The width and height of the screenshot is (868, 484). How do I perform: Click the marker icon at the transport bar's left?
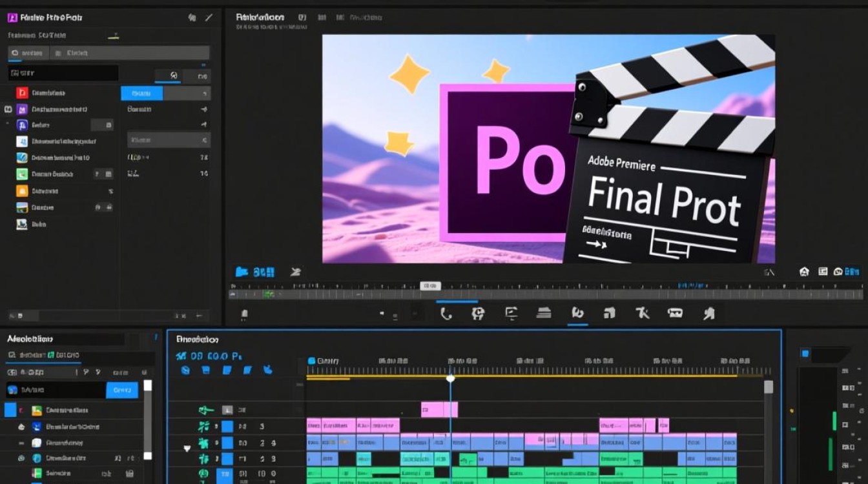244,315
